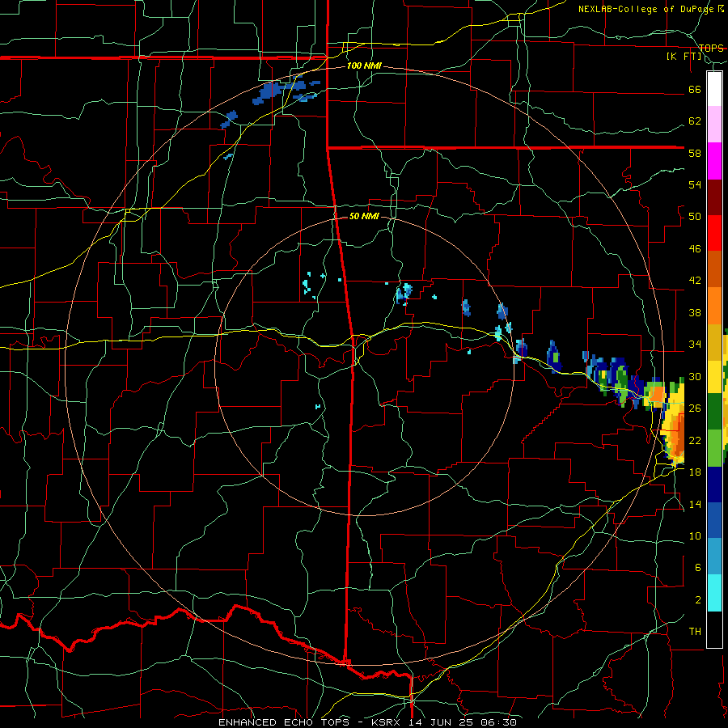
Task: Click the legend value 54
Action: pos(695,184)
